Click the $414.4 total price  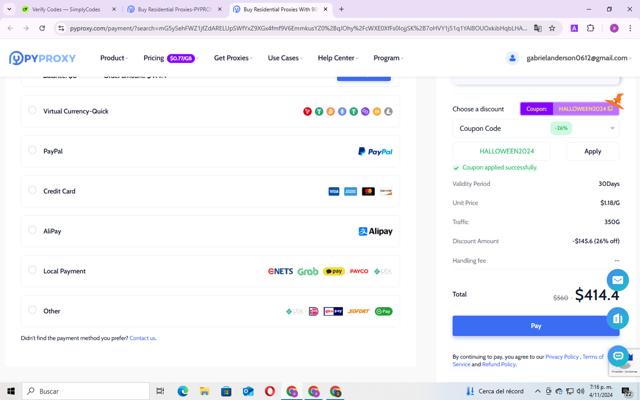597,295
